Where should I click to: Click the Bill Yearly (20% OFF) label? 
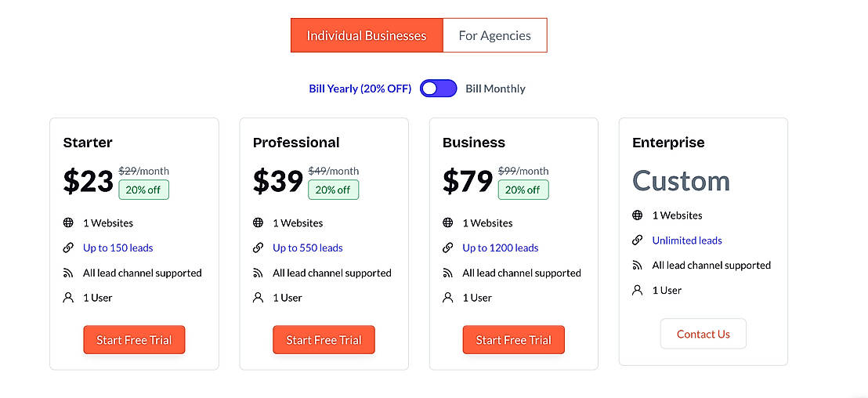(360, 89)
